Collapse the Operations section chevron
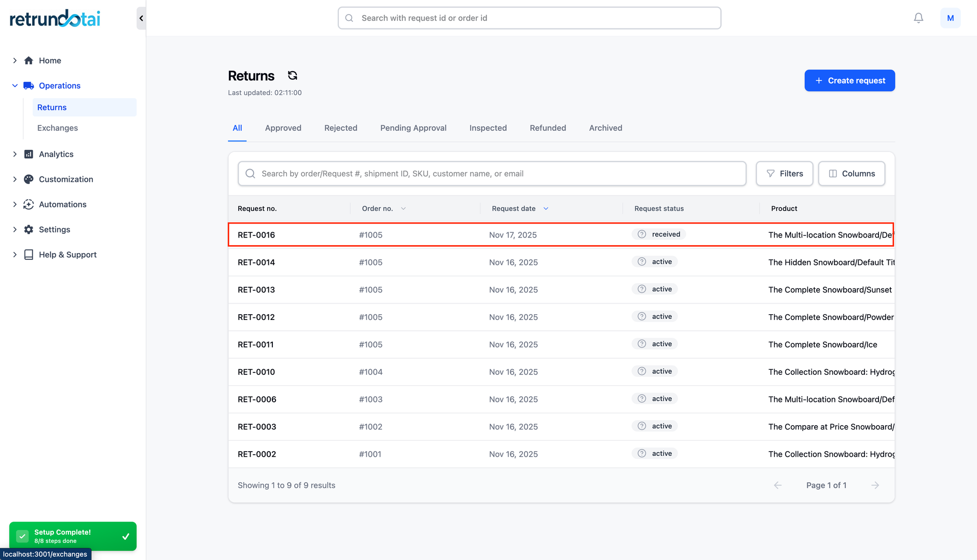Screen dimensions: 977x560 [x=15, y=86]
